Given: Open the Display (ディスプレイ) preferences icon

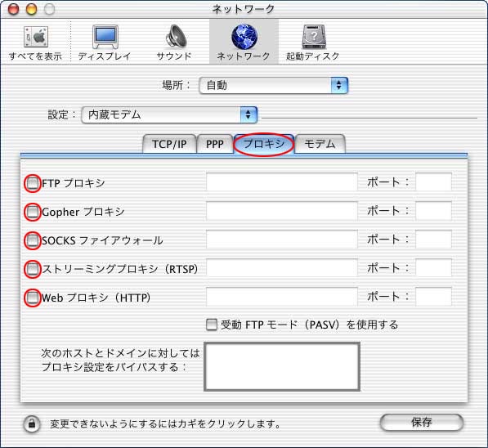Looking at the screenshot, I should tap(105, 37).
